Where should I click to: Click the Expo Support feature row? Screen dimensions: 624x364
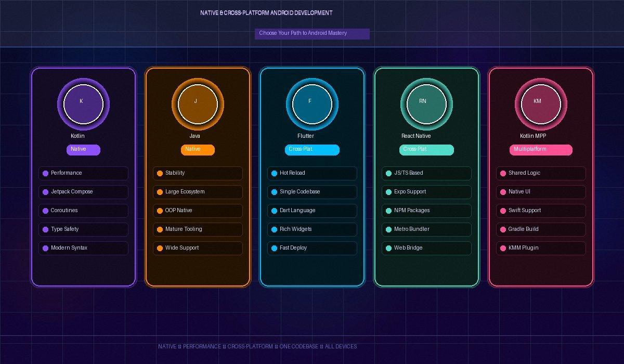pyautogui.click(x=426, y=192)
